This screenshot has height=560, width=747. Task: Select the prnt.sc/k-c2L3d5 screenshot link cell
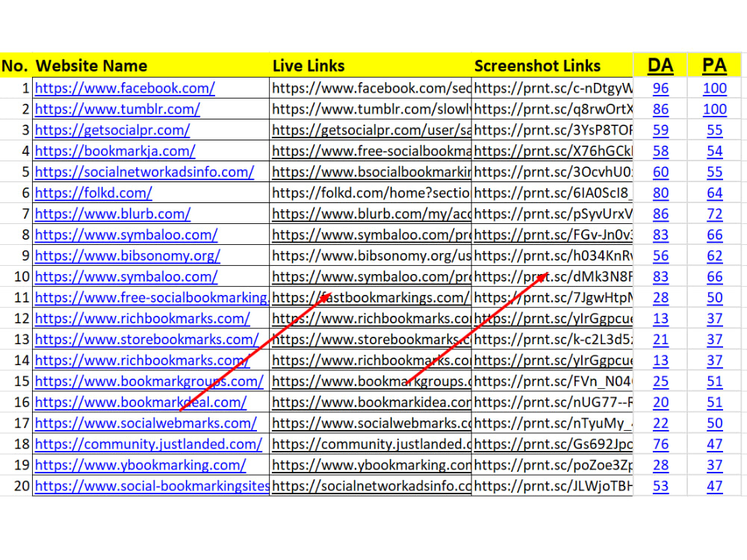pyautogui.click(x=553, y=340)
